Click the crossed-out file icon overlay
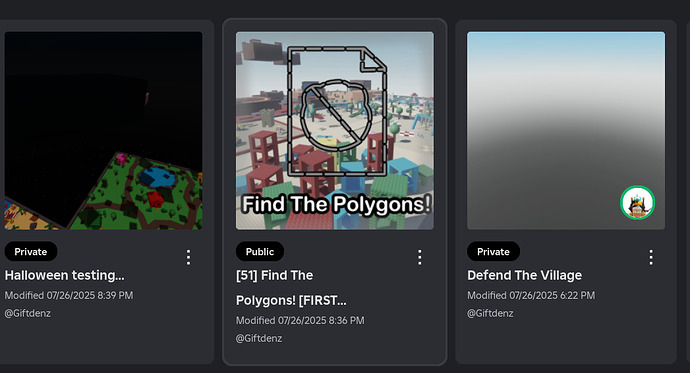The height and width of the screenshot is (373, 690). 337,111
